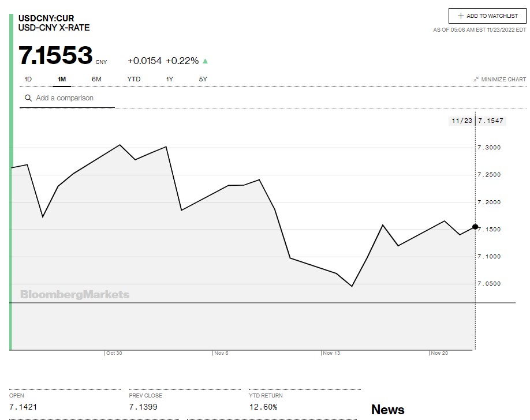Click the 11/23 date tooltip label
The image size is (530, 420).
click(x=461, y=121)
